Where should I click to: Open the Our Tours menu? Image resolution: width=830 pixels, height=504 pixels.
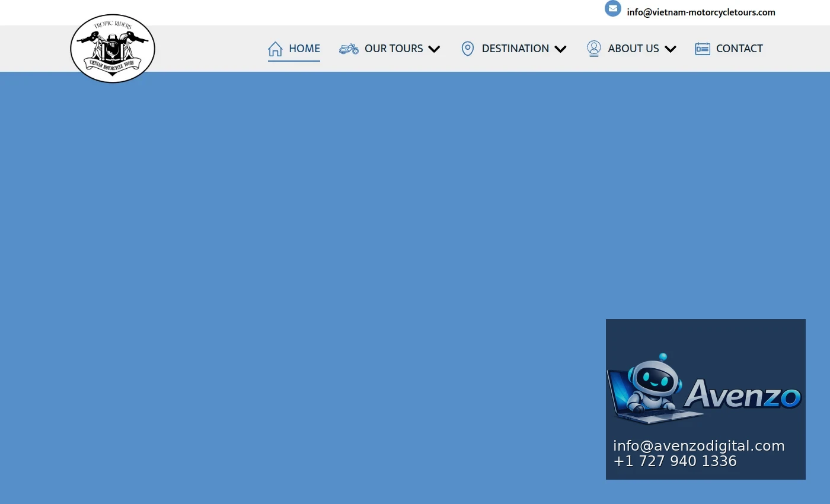(x=394, y=49)
